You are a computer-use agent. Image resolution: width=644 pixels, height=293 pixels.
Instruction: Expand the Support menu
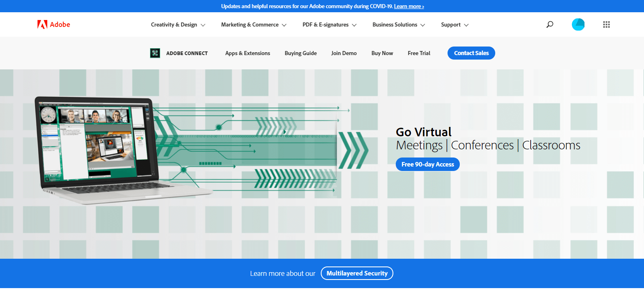tap(455, 25)
